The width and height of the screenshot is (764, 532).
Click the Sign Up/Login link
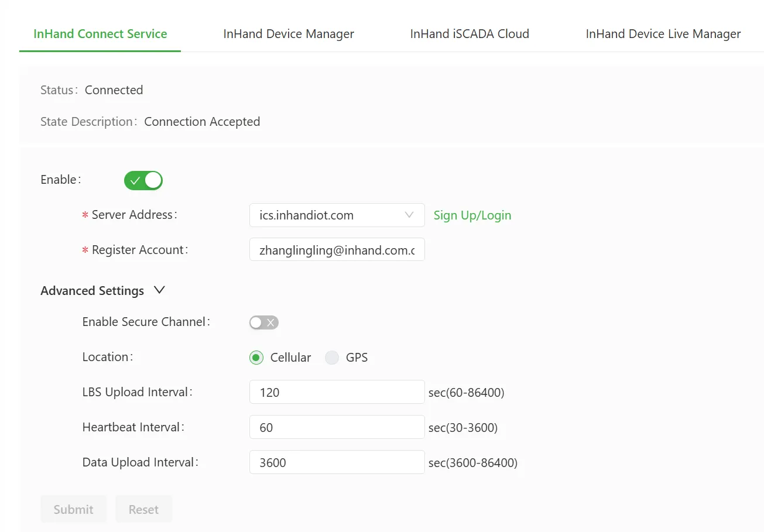point(472,215)
